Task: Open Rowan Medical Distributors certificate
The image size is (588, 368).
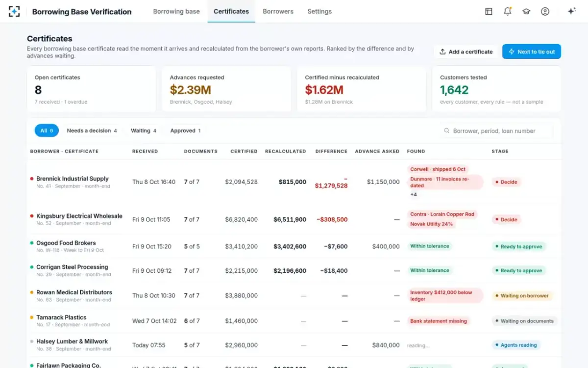Action: coord(294,296)
